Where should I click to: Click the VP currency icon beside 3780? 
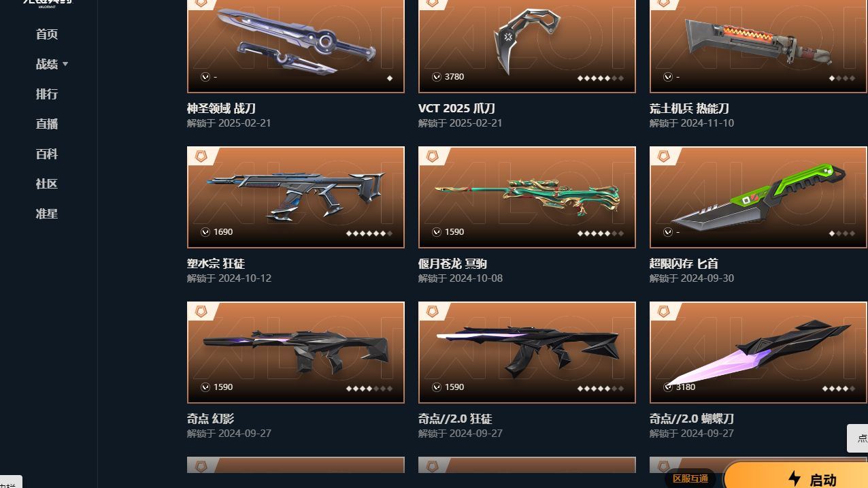437,77
